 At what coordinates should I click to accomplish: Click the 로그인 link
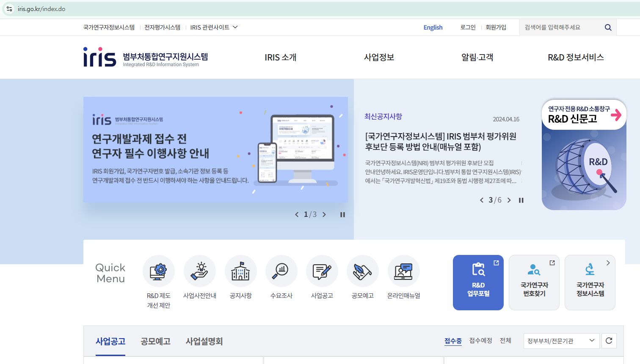point(468,27)
